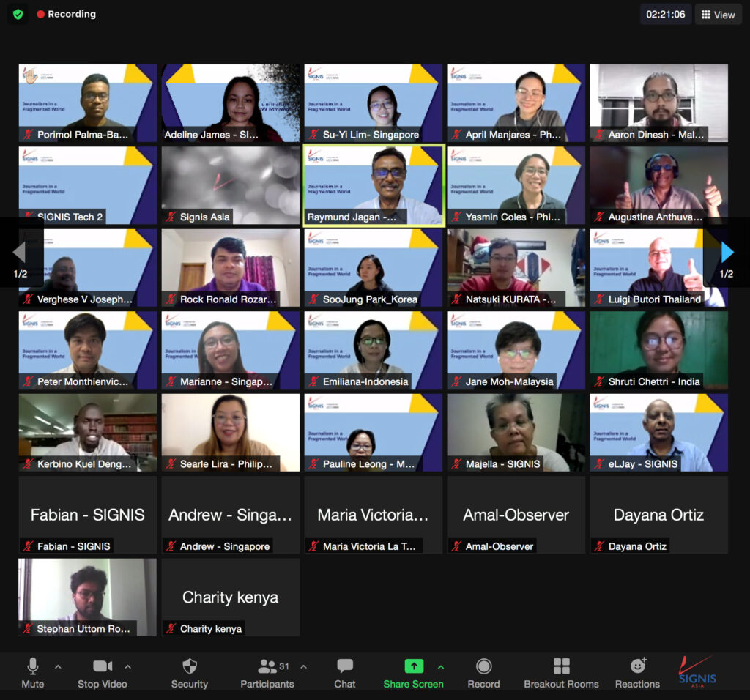Image resolution: width=750 pixels, height=700 pixels.
Task: Expand the Share Screen options chevron
Action: (441, 667)
